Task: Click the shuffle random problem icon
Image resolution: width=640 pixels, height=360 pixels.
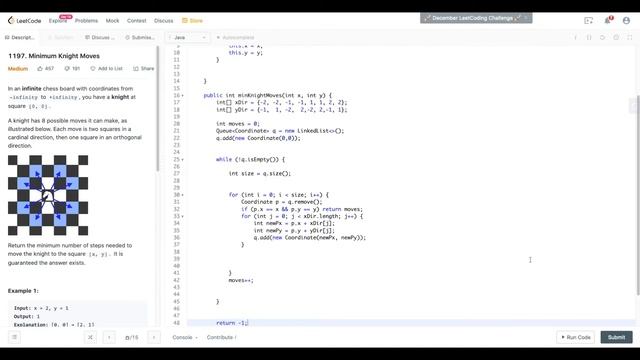Action: point(90,337)
